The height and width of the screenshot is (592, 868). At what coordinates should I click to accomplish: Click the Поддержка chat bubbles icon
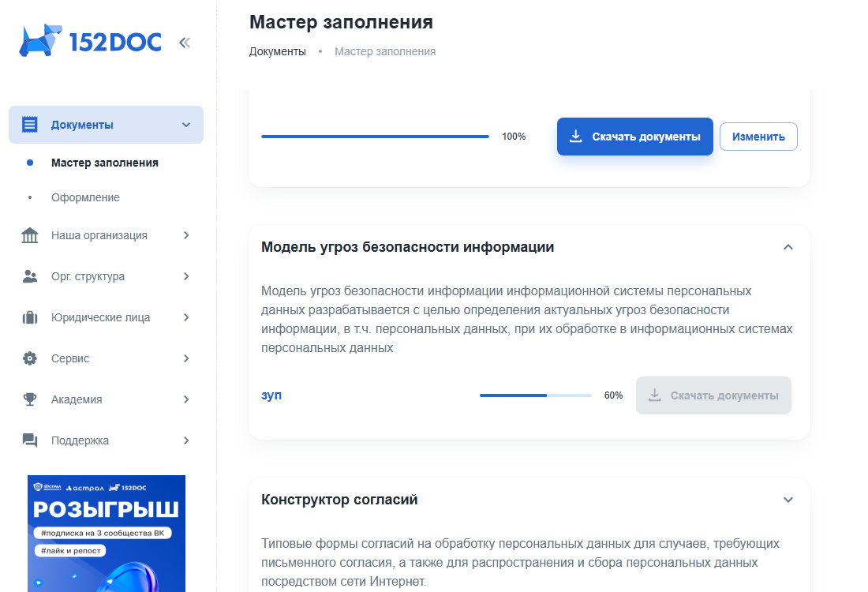click(x=30, y=440)
